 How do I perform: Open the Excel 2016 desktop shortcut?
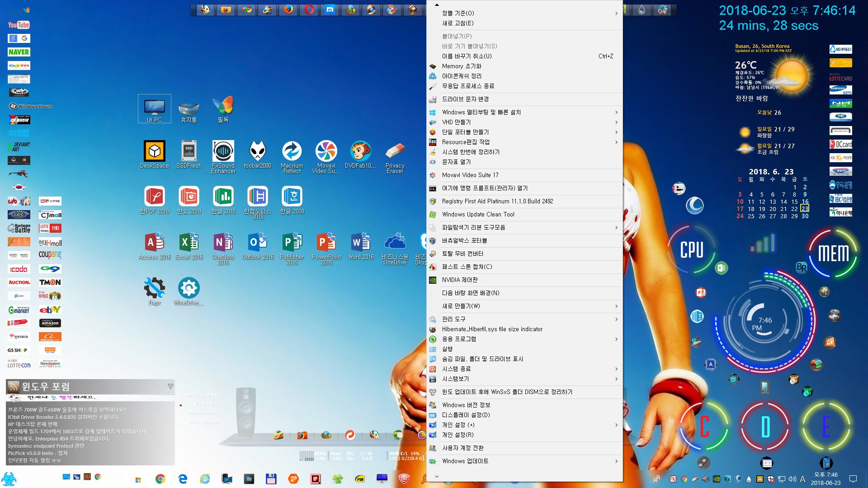189,245
